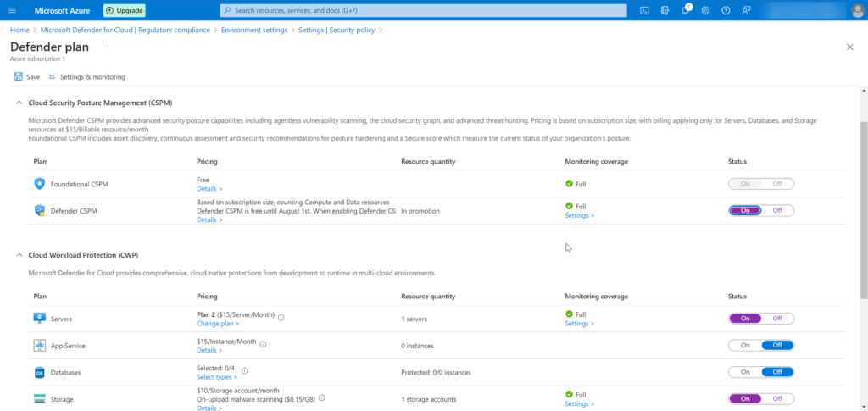Screen dimensions: 868x411
Task: Click info icon next to Servers Plan 2 pricing
Action: click(x=281, y=318)
